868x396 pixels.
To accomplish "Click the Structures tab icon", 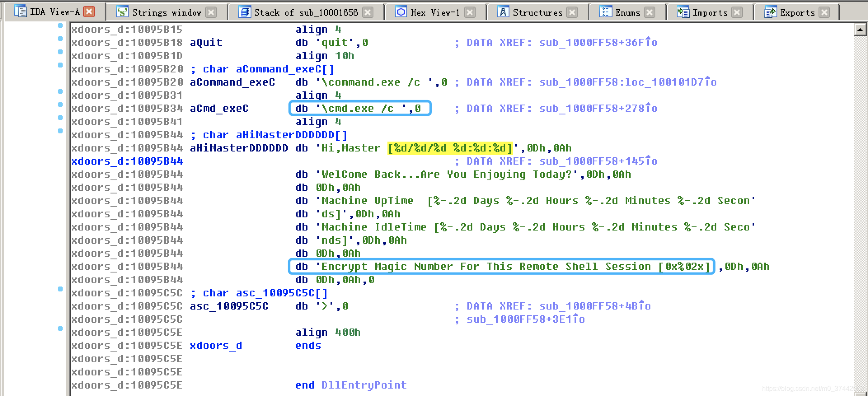I will 503,12.
